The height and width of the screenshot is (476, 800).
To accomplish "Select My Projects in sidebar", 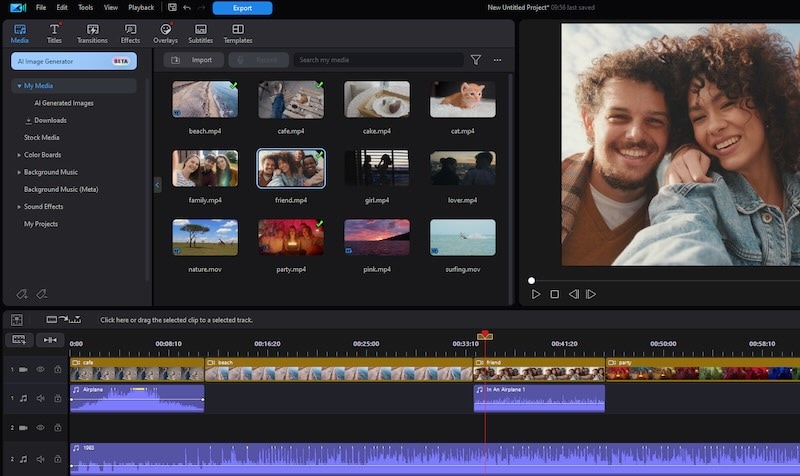I will [x=41, y=224].
